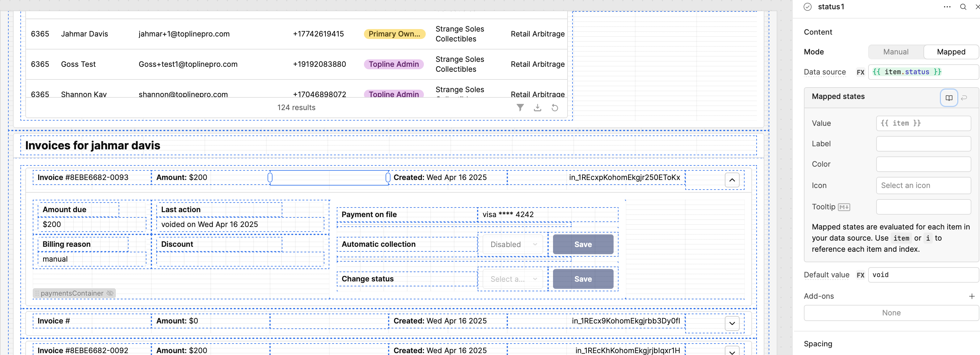This screenshot has width=980, height=355.
Task: Click the Color input field
Action: click(923, 164)
